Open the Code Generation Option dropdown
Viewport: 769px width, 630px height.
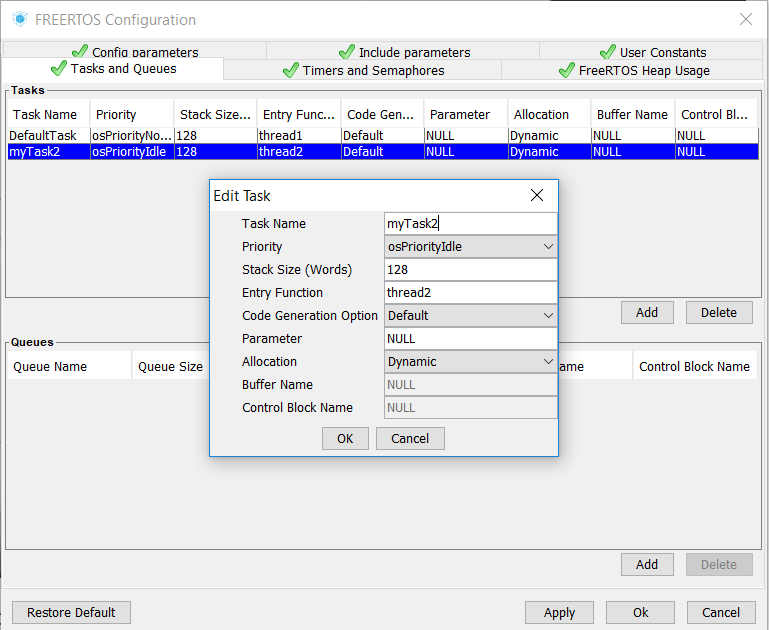coord(471,316)
